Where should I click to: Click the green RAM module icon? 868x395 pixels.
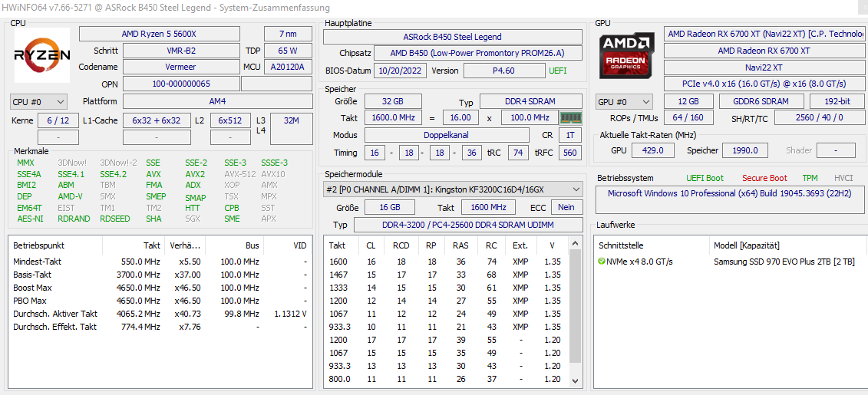tap(570, 118)
